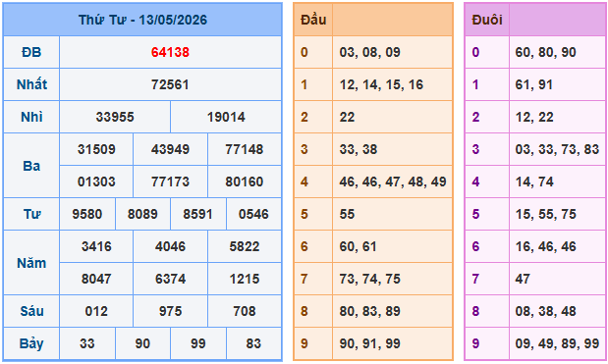Screen dimensions: 608x364
Task: Click the date header Thứ Tư - 13/05/2026
Action: point(142,20)
